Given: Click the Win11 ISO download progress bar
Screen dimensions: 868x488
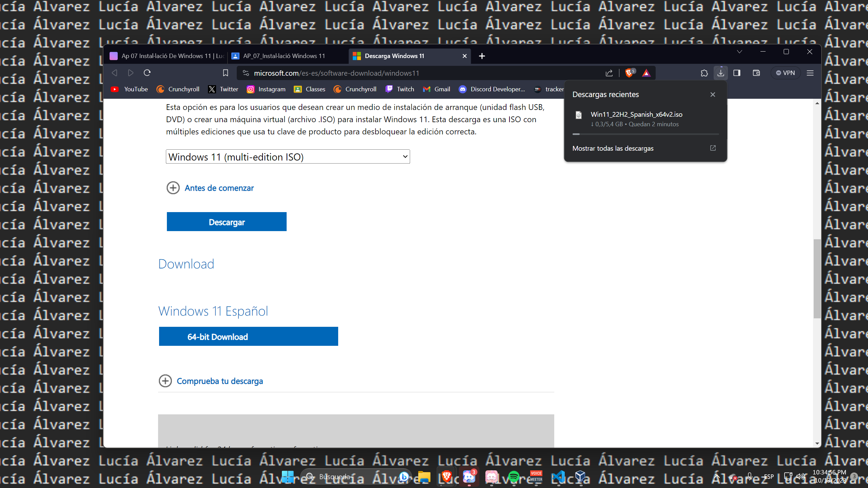Looking at the screenshot, I should tap(645, 134).
